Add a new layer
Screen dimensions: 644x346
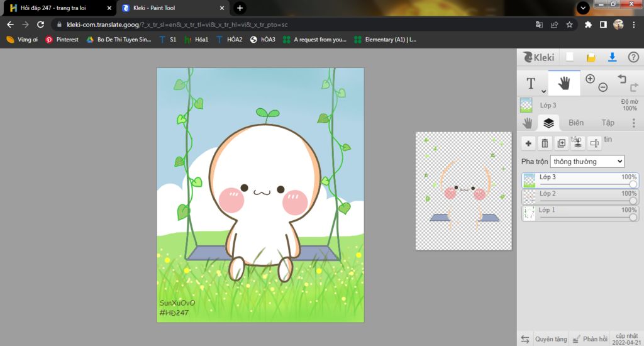click(528, 143)
